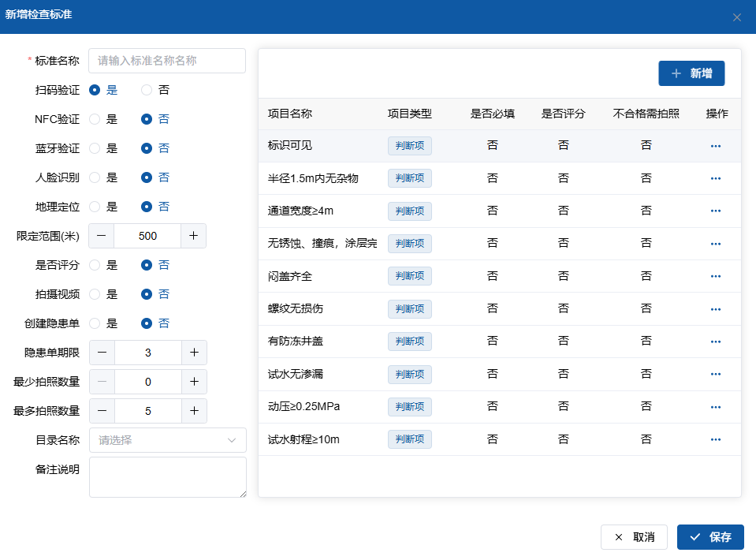Click the ellipsis icon for 闷盖齐全 row

pyautogui.click(x=715, y=277)
